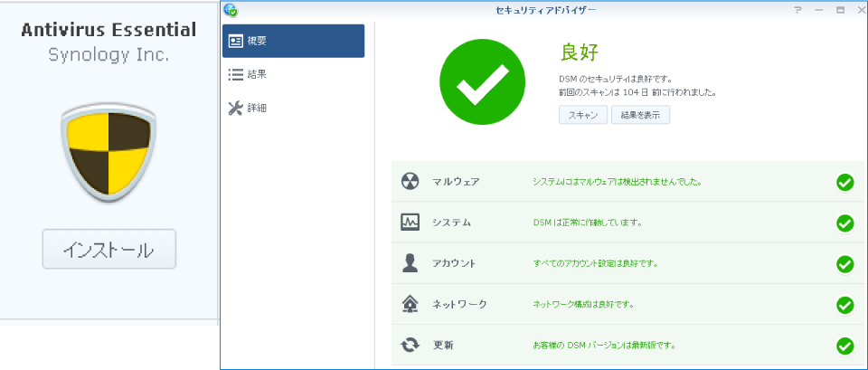Click the DSM version up-to-date message
Image resolution: width=868 pixels, height=370 pixels.
(x=604, y=345)
